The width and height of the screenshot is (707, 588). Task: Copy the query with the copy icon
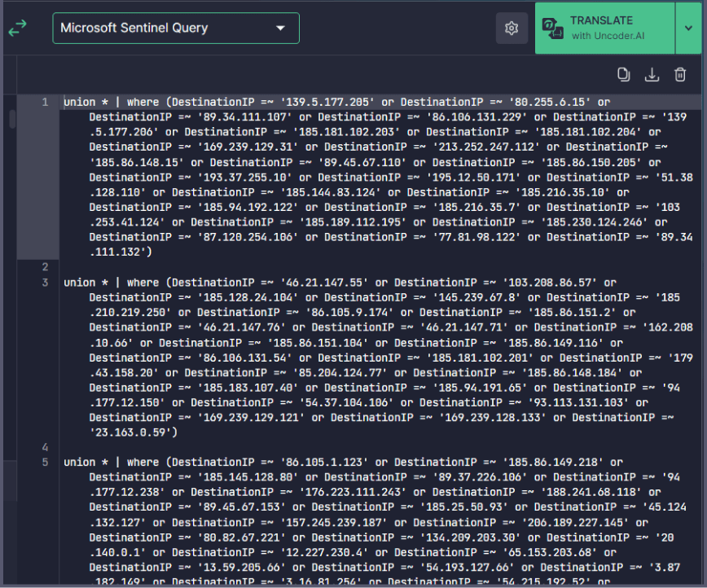[x=624, y=75]
